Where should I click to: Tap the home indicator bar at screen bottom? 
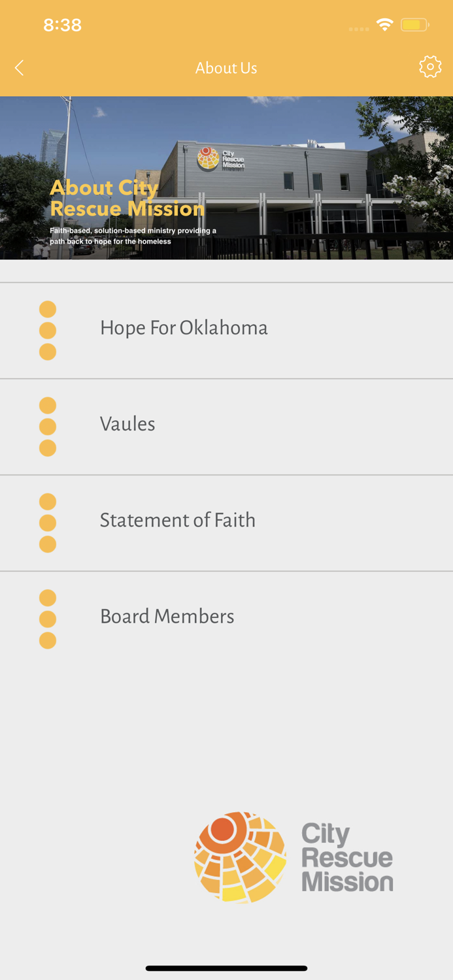[x=226, y=968]
